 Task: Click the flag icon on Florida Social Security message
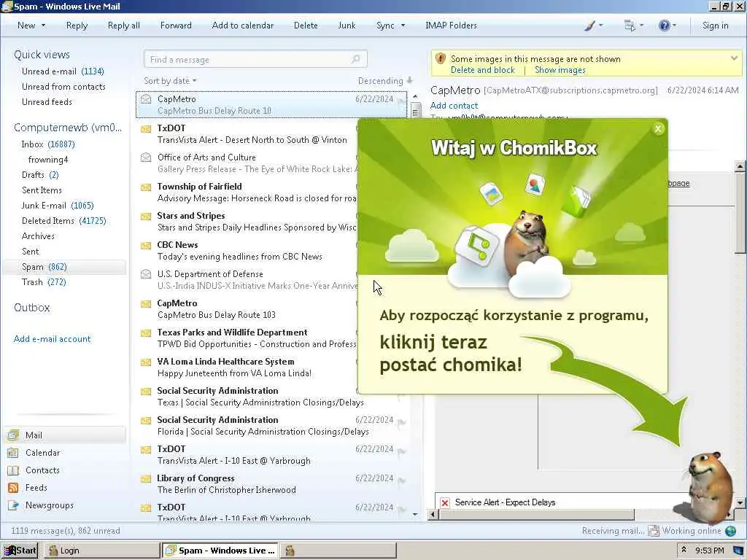click(402, 422)
